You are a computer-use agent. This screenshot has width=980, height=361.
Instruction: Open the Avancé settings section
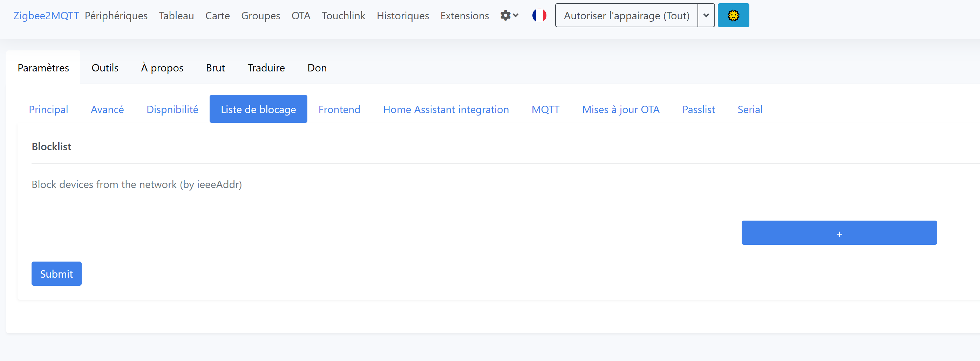(107, 109)
